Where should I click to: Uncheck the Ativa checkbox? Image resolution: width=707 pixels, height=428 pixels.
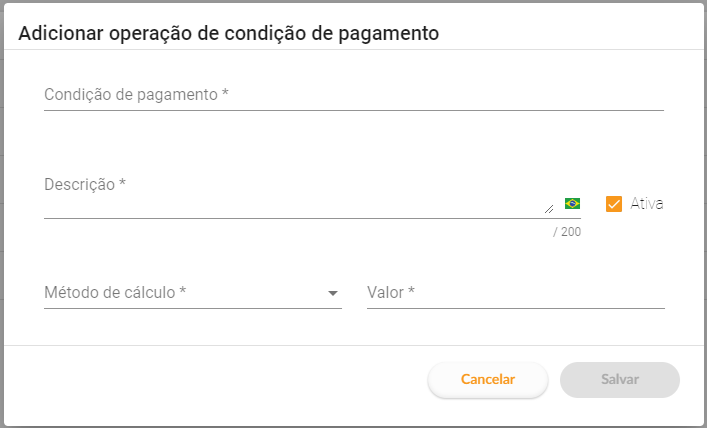click(614, 204)
